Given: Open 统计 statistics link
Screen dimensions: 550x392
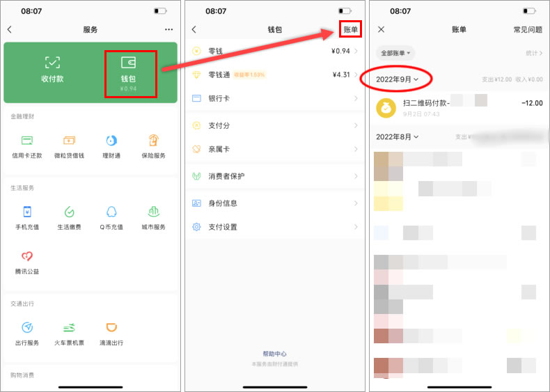Looking at the screenshot, I should (x=534, y=53).
